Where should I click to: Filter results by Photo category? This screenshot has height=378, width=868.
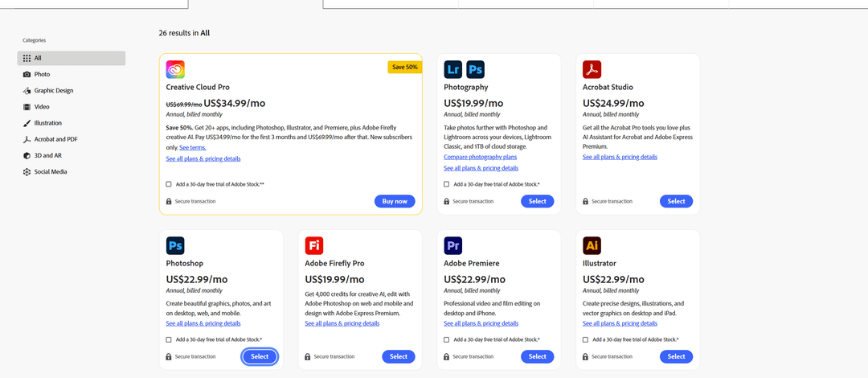click(x=72, y=74)
